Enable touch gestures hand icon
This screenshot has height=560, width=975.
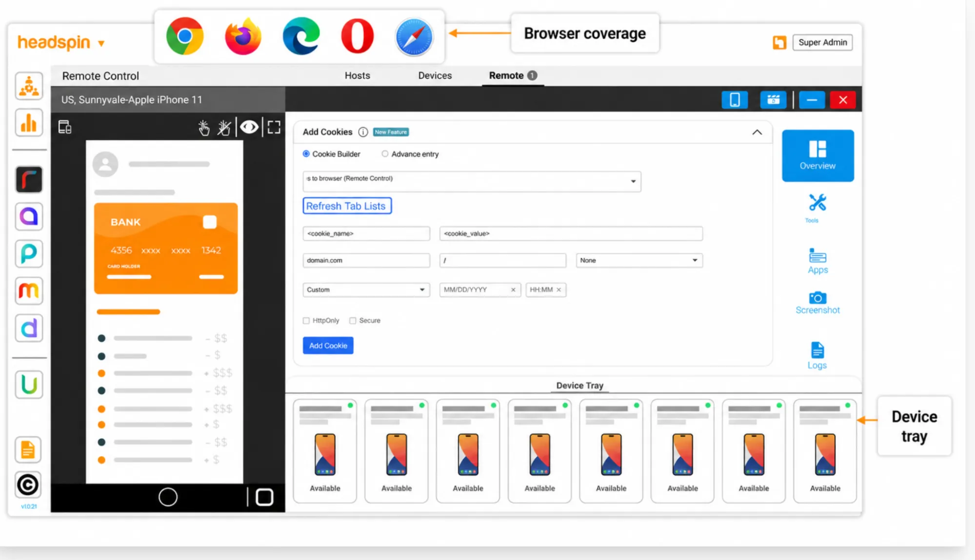(204, 128)
